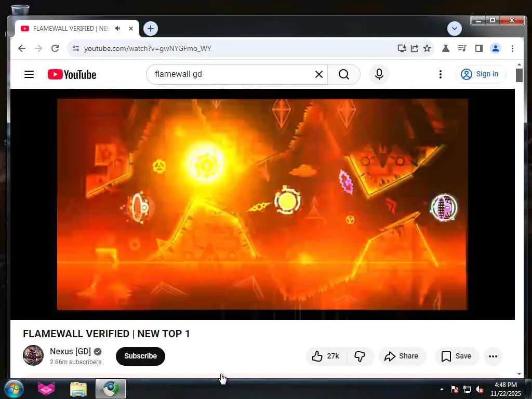Open the network tray icon
Viewport: 532px width, 399px height.
(467, 389)
